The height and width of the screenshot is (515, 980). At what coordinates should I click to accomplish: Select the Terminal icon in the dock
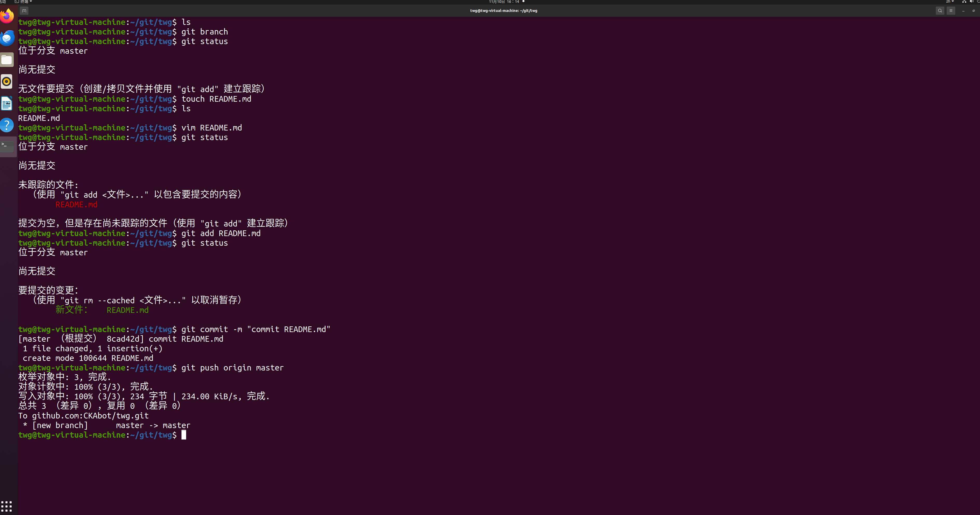tap(7, 147)
